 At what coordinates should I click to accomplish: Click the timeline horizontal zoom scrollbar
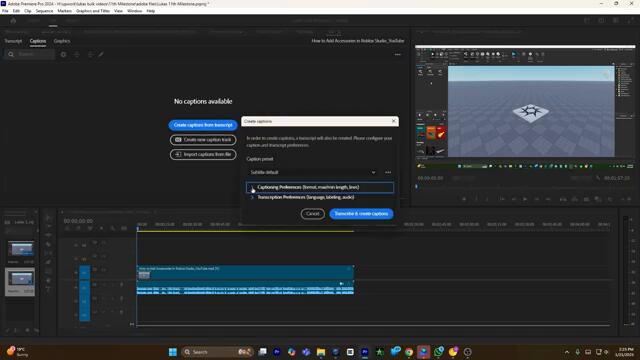[373, 325]
